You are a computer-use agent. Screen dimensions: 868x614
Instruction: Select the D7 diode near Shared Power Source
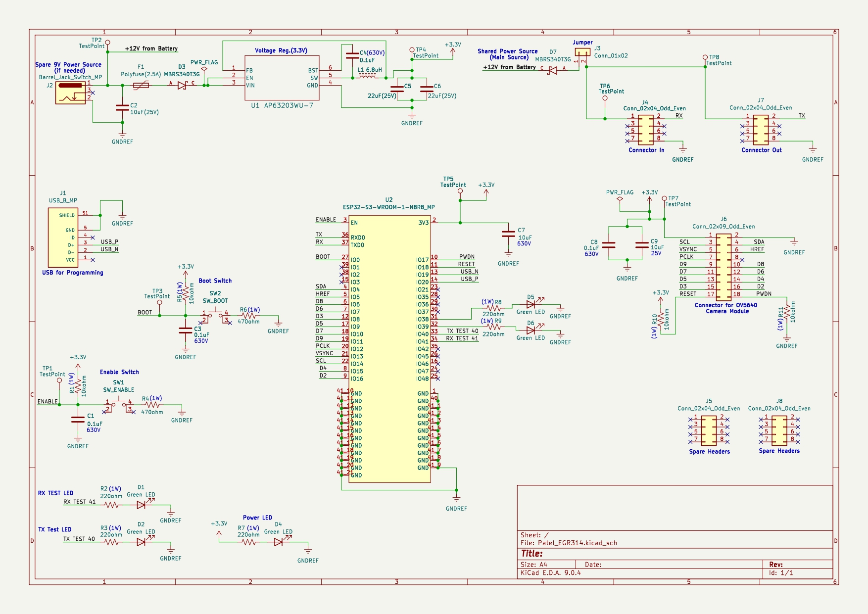(x=553, y=70)
